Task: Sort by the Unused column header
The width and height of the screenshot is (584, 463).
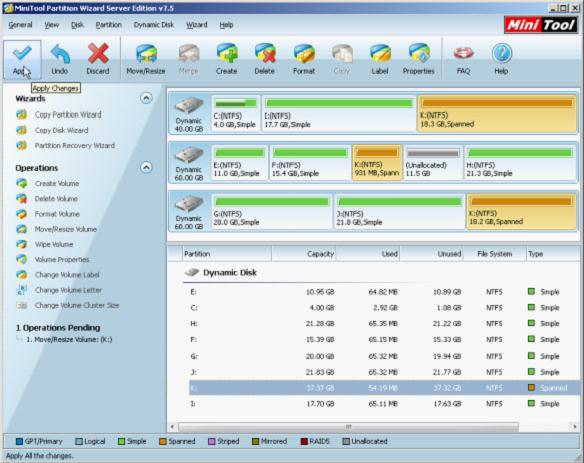Action: pyautogui.click(x=432, y=254)
